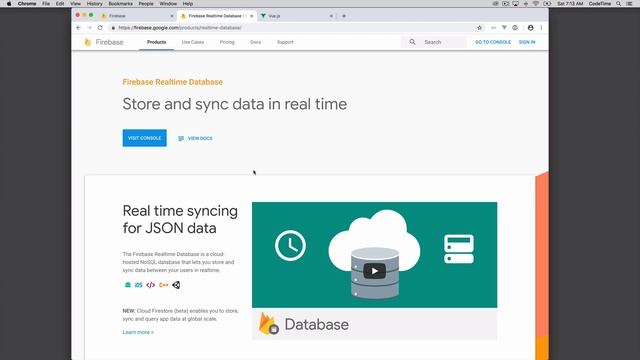This screenshot has height=360, width=640.
Task: Click the GO TO CONSOLE link
Action: (x=493, y=42)
